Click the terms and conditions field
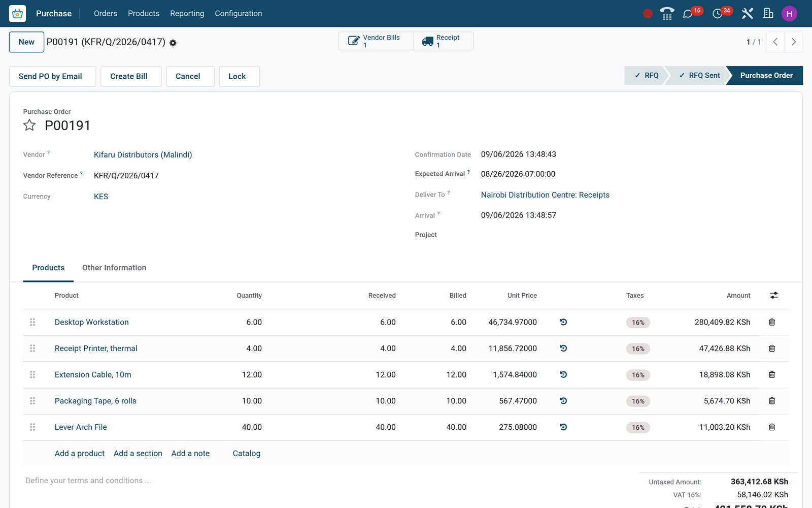The image size is (812, 508). click(x=325, y=481)
